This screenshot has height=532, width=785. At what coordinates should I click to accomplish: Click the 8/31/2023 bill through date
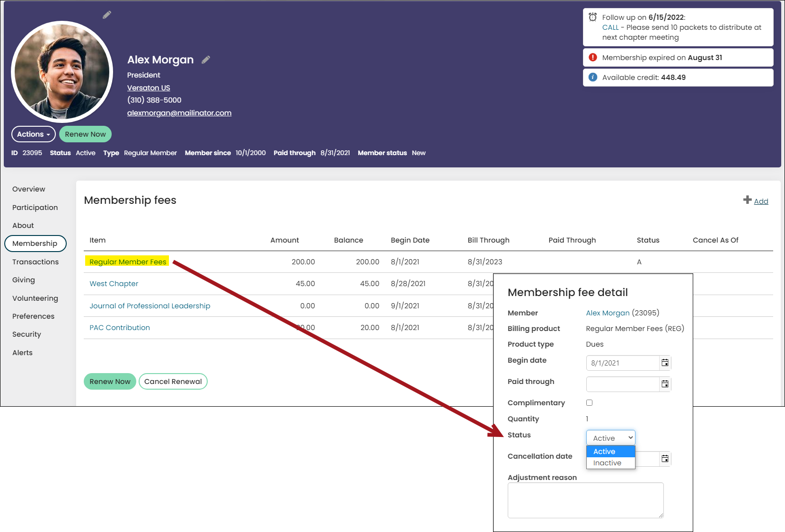pyautogui.click(x=485, y=262)
